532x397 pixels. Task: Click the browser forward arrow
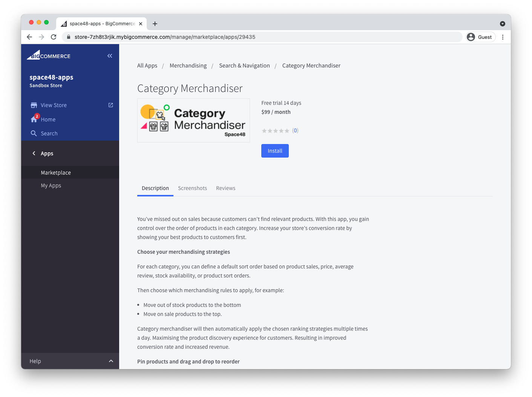click(x=41, y=37)
